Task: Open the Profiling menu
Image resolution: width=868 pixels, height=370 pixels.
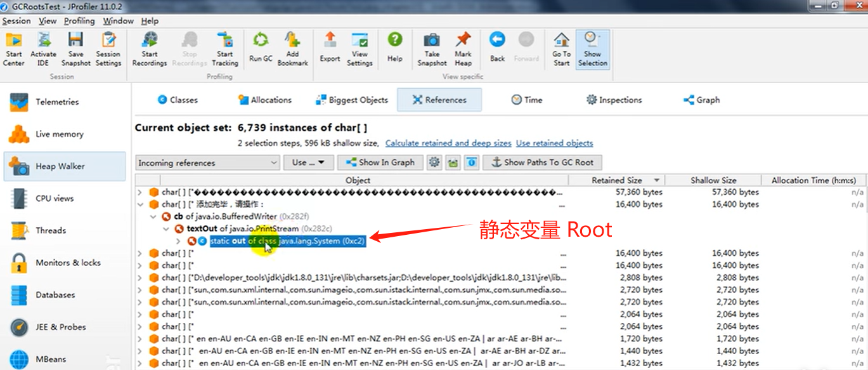Action: (79, 21)
